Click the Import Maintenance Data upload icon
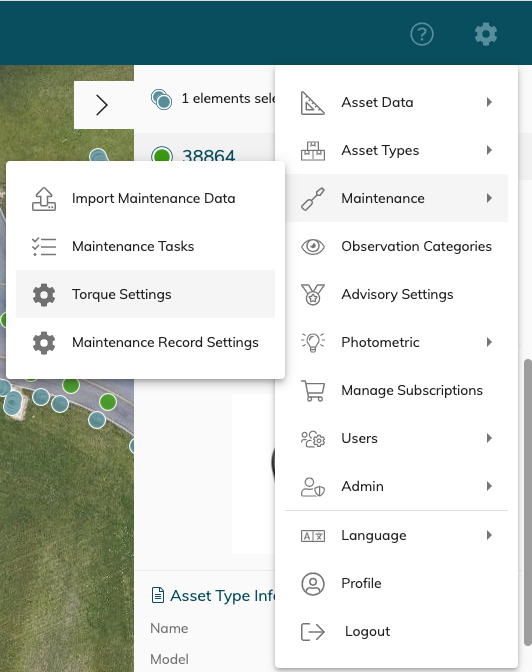Viewport: 532px width, 672px height. (x=44, y=199)
